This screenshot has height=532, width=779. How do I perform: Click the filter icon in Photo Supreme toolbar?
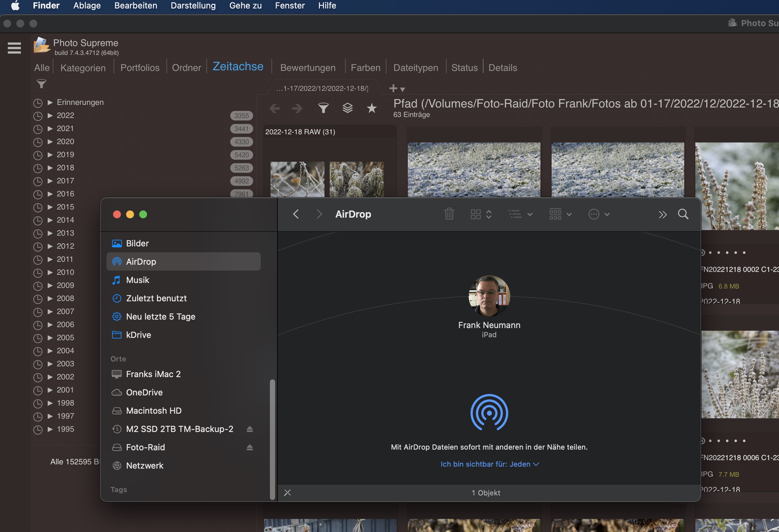(x=323, y=108)
